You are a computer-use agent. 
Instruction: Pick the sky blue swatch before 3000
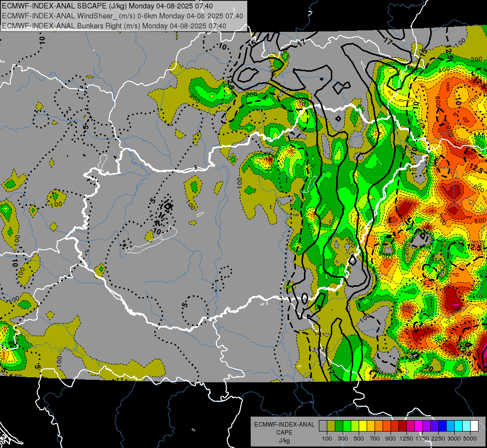pos(451,426)
